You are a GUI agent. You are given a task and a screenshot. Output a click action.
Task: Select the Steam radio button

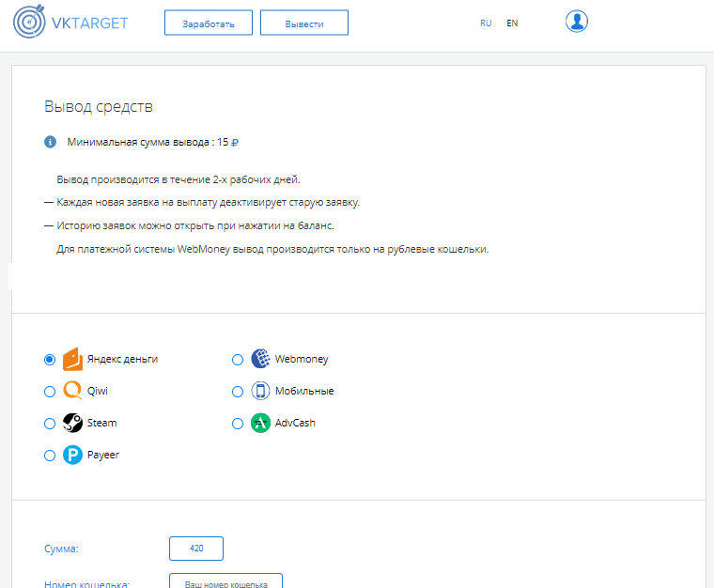click(50, 424)
